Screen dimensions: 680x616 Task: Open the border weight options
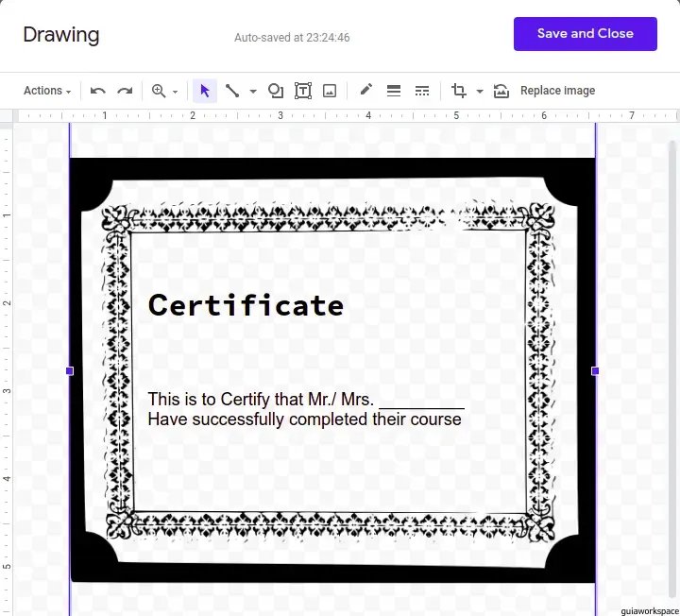(x=394, y=91)
